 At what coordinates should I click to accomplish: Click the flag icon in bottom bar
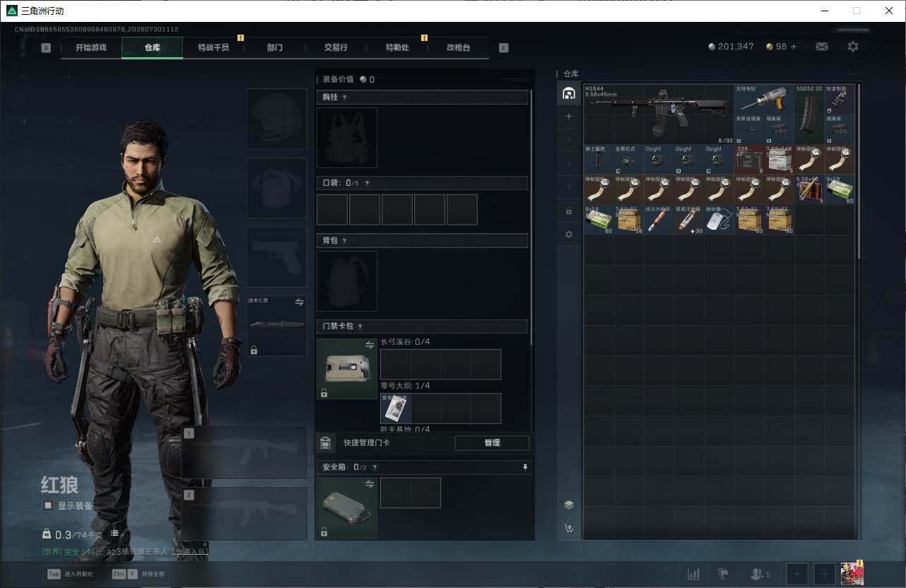(723, 575)
